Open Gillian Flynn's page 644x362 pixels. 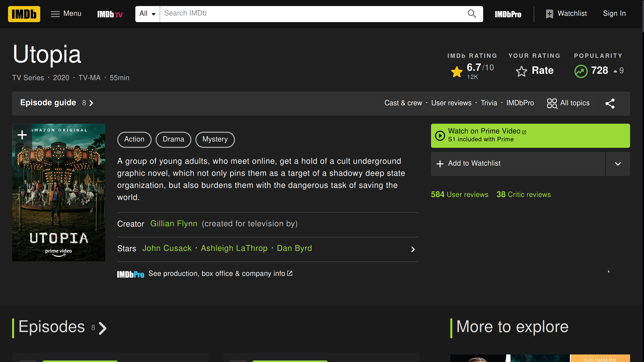pyautogui.click(x=174, y=224)
